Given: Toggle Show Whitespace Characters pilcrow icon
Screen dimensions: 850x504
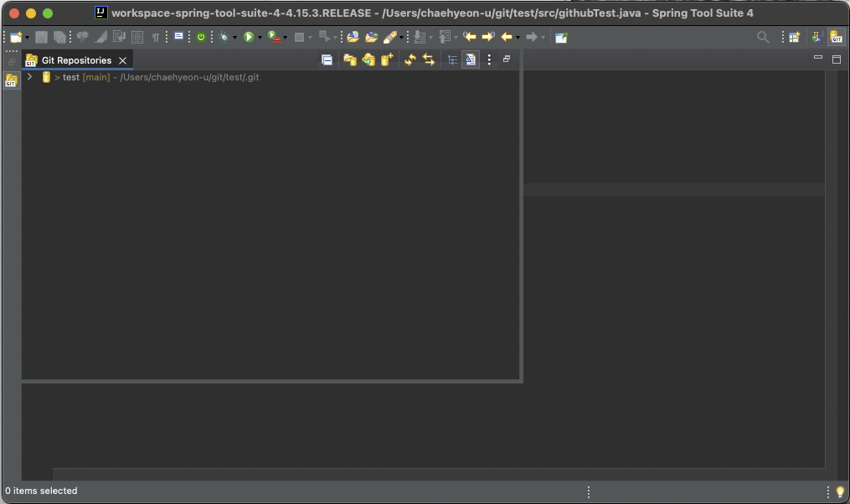Looking at the screenshot, I should (156, 38).
